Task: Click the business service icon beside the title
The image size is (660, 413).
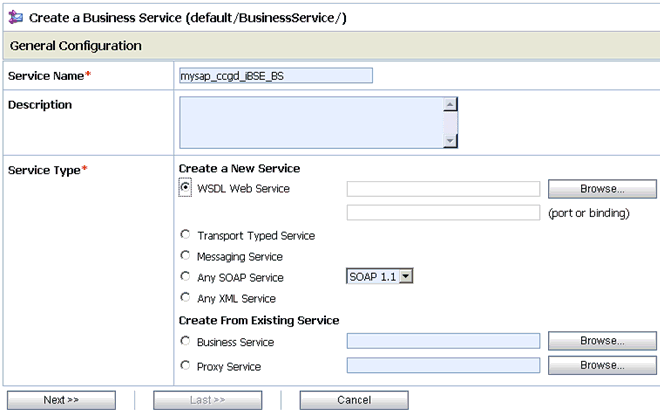Action: tap(16, 18)
